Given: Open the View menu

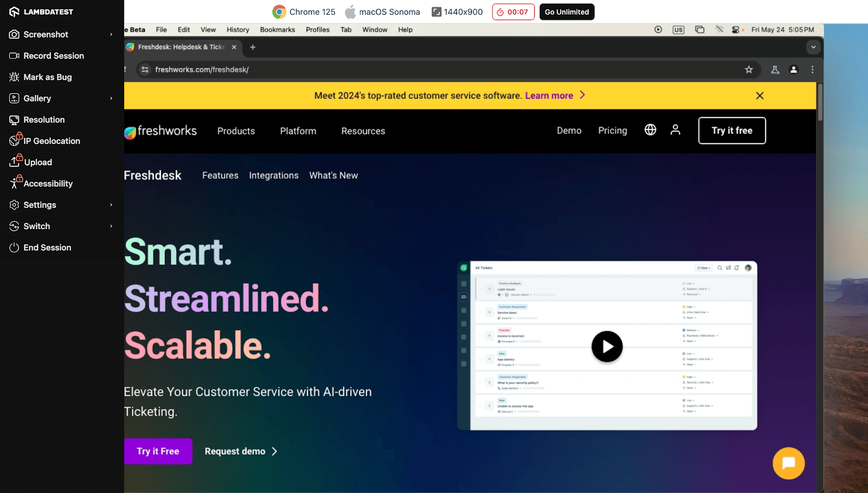Looking at the screenshot, I should 208,30.
